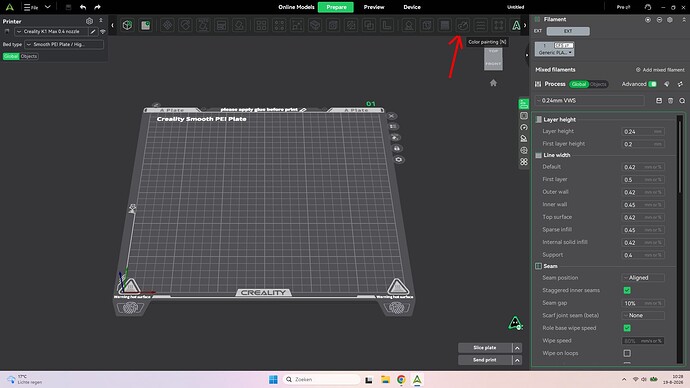Image resolution: width=690 pixels, height=388 pixels.
Task: Click the EXT extruder button
Action: (x=568, y=31)
